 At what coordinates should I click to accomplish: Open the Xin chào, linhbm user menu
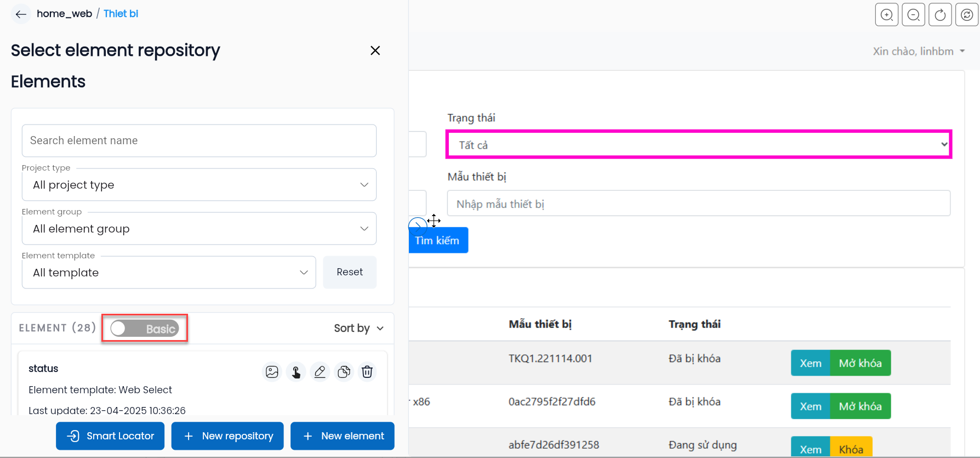coord(919,52)
